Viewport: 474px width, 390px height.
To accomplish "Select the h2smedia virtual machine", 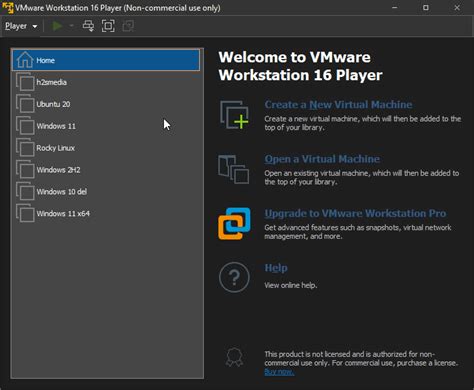I will tap(106, 82).
